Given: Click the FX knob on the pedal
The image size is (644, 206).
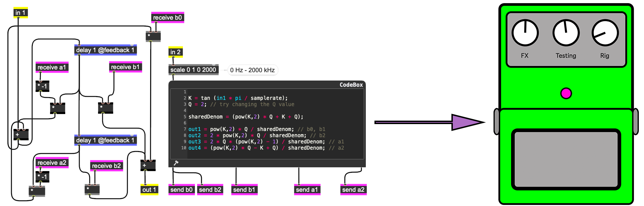Looking at the screenshot, I should click(x=525, y=33).
